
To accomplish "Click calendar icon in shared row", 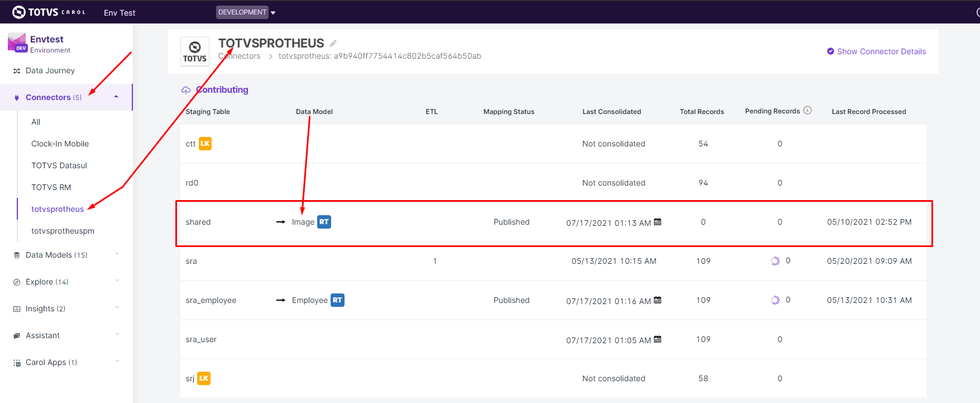I will 658,222.
